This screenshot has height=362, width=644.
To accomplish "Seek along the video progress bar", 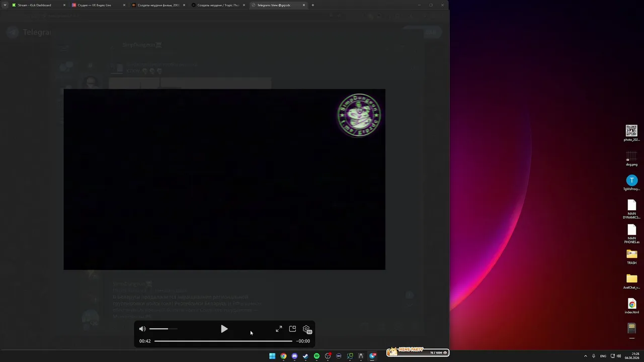I will pyautogui.click(x=223, y=341).
